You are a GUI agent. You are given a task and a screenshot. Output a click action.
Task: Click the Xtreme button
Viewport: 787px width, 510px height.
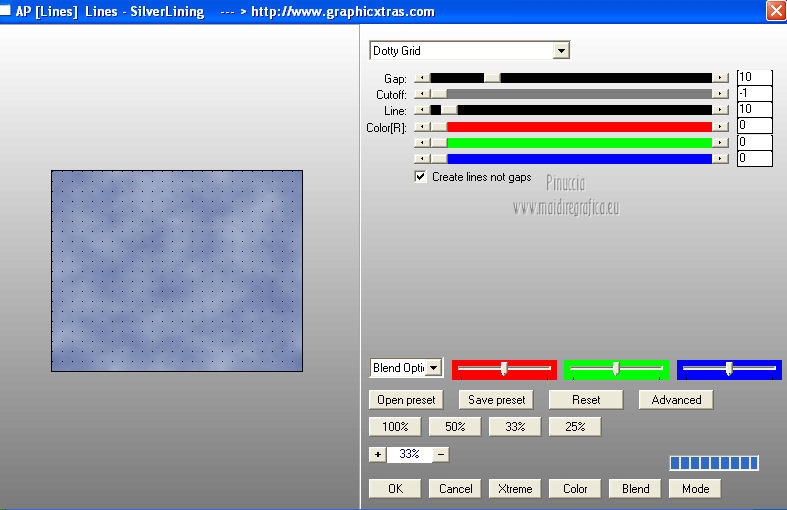[x=515, y=489]
